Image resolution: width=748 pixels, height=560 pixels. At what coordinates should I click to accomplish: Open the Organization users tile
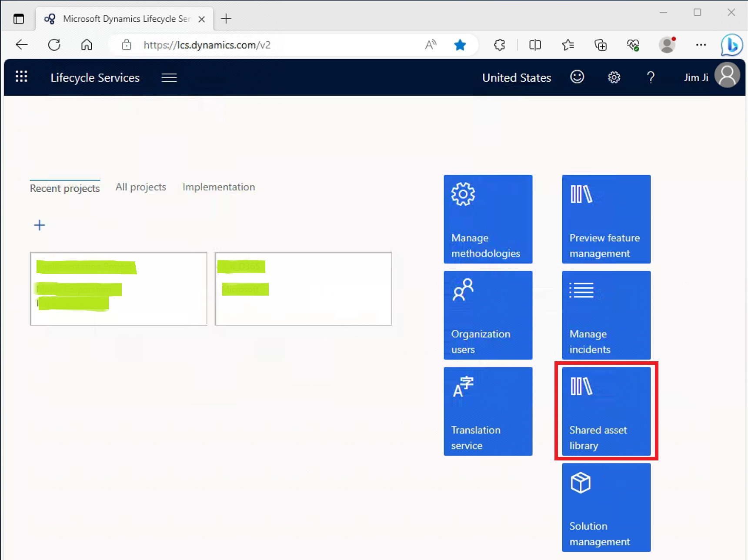488,315
